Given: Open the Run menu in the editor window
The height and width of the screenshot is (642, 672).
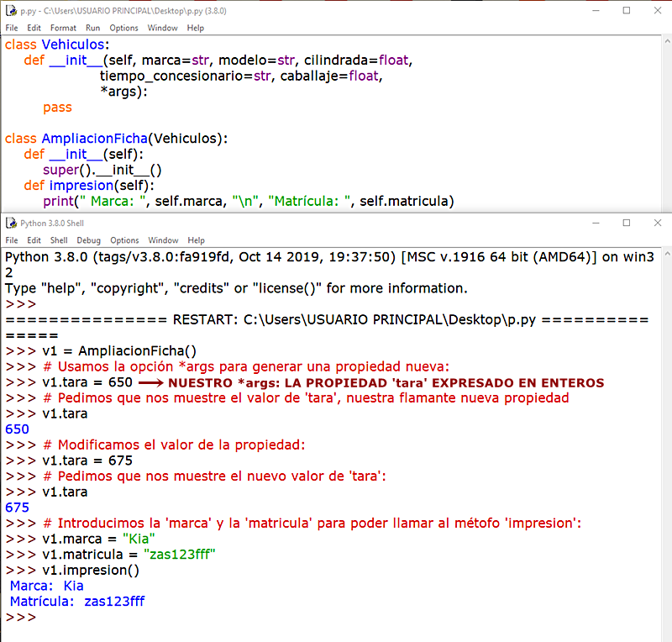Looking at the screenshot, I should [x=92, y=28].
